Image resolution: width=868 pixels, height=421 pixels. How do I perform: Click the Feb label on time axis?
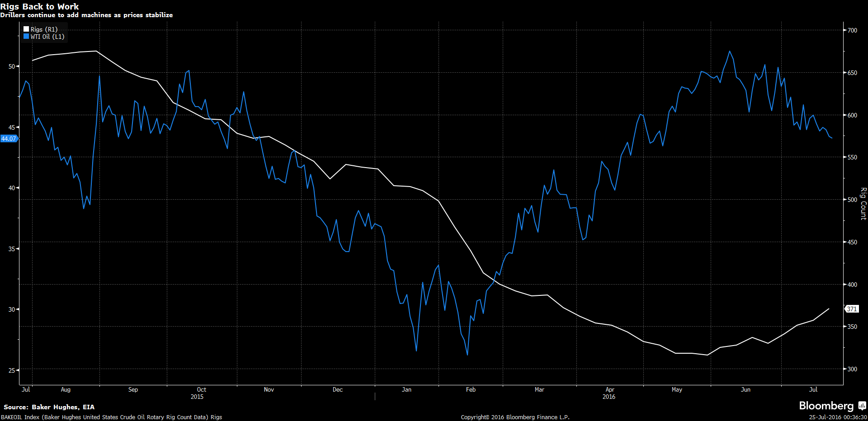pos(471,389)
